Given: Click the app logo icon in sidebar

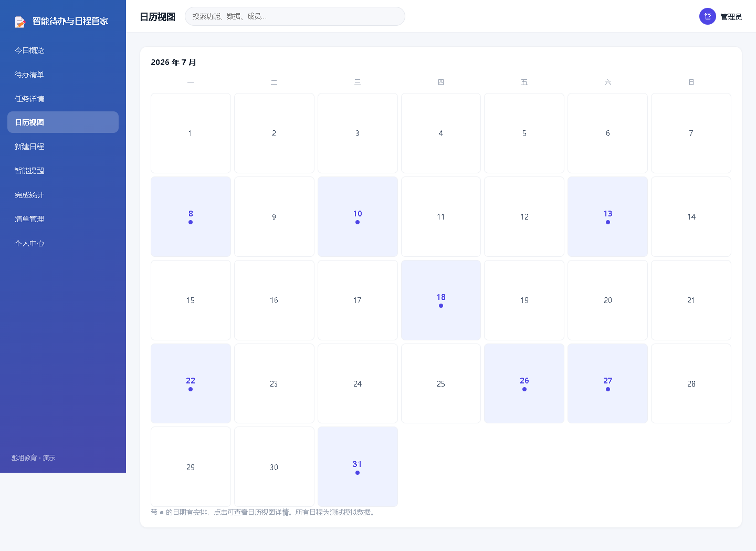Looking at the screenshot, I should pos(20,22).
